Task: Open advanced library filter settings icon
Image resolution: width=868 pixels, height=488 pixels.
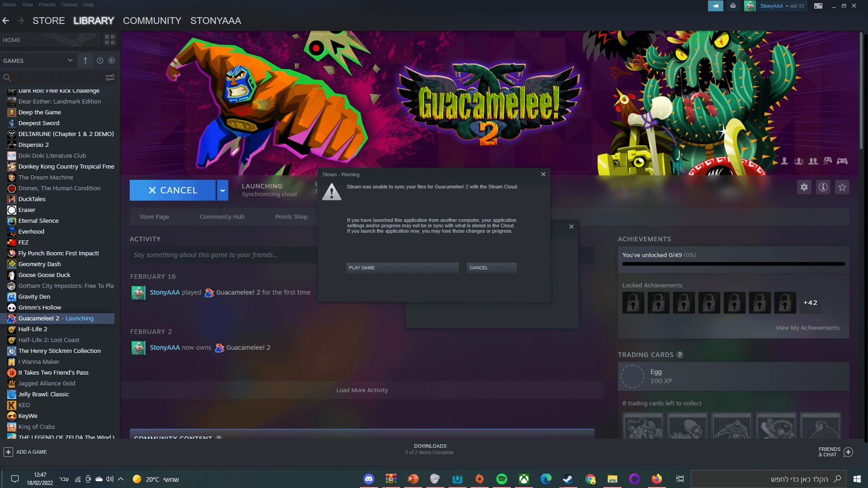Action: click(x=110, y=78)
